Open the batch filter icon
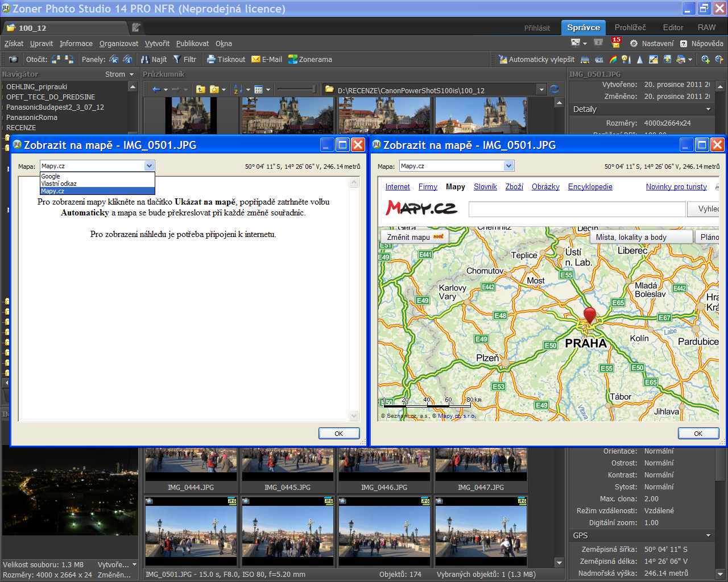Image resolution: width=728 pixels, height=582 pixels. 681,59
